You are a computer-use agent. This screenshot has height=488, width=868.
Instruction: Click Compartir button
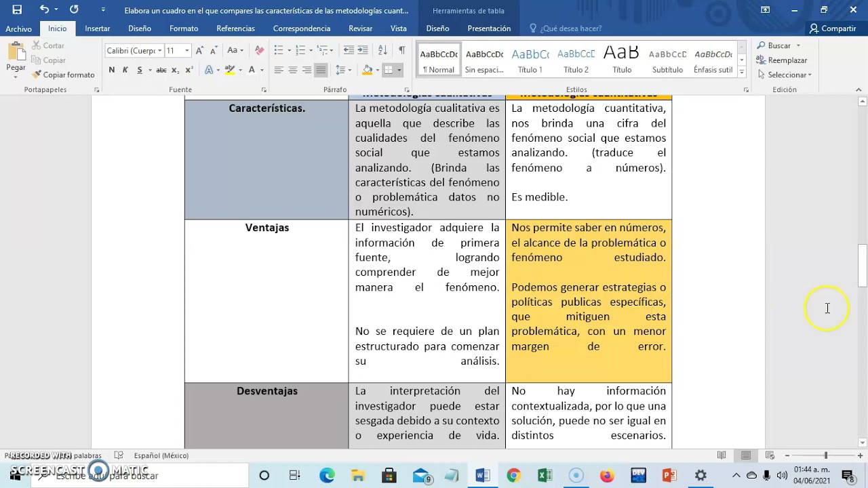(833, 28)
